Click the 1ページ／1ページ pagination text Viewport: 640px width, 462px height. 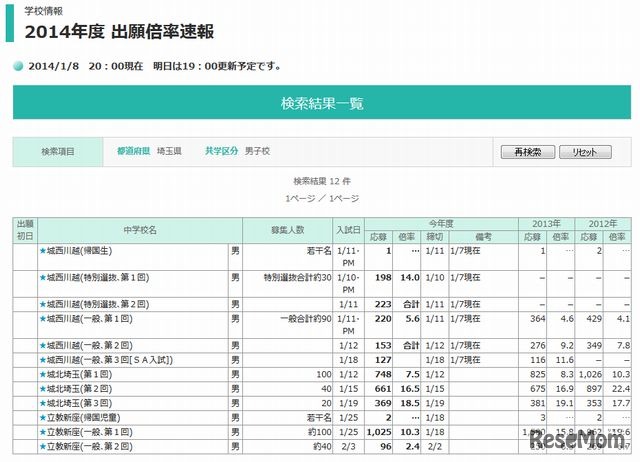(322, 199)
